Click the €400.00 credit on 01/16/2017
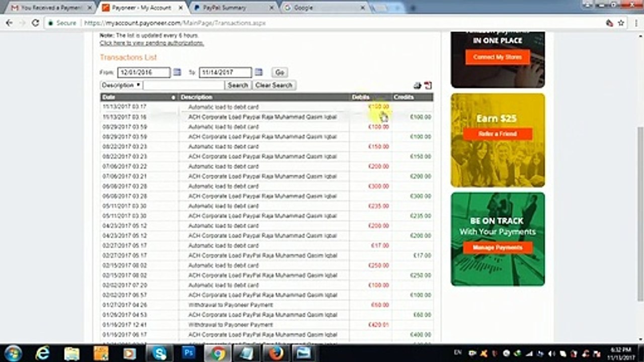 [x=421, y=335]
